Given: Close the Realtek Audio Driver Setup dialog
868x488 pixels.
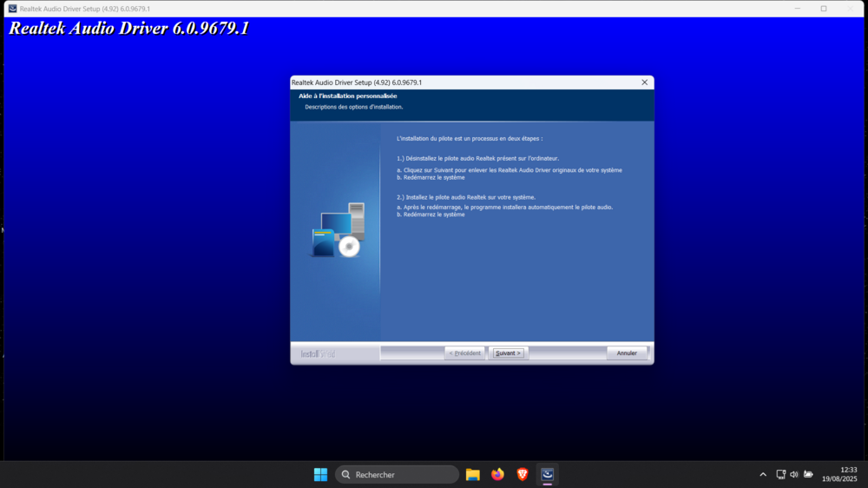Looking at the screenshot, I should point(644,82).
